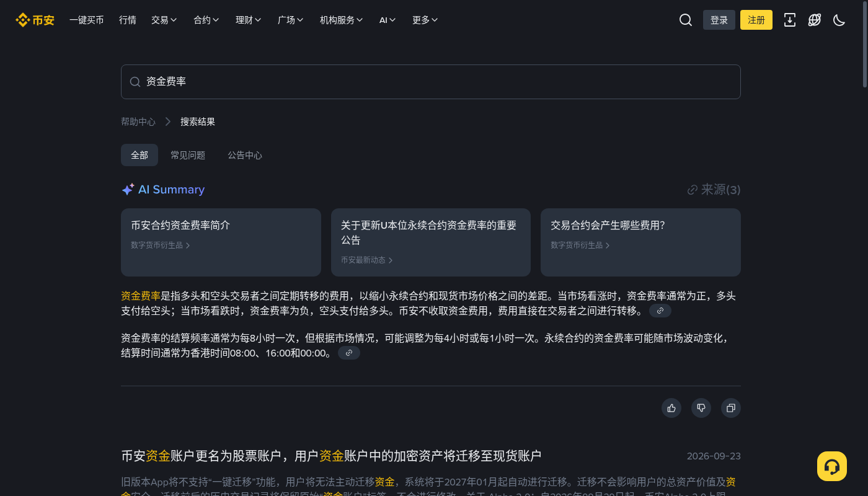The image size is (868, 496).
Task: Focus the search field containing 资金费率
Action: pos(431,82)
